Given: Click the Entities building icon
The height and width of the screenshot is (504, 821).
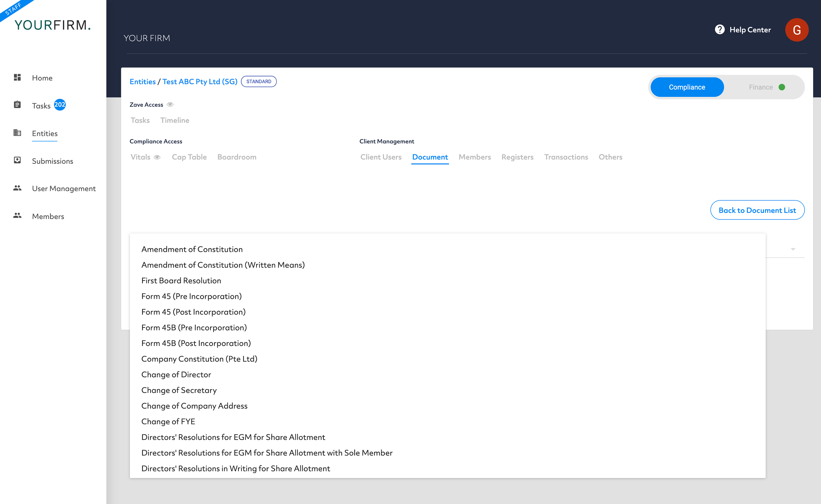Looking at the screenshot, I should click(17, 133).
